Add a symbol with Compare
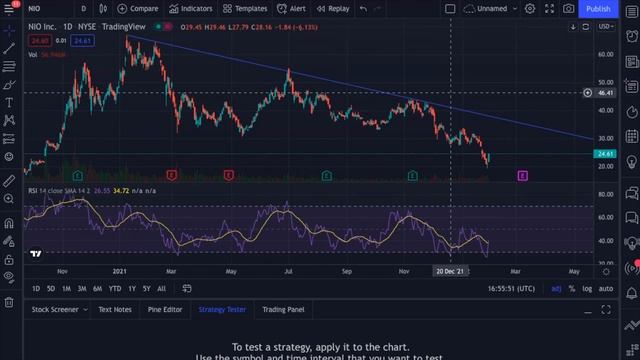This screenshot has width=640, height=360. tap(138, 9)
